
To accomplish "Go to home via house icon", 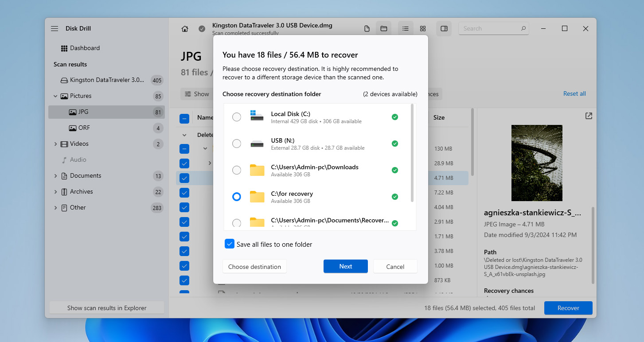I will point(185,29).
